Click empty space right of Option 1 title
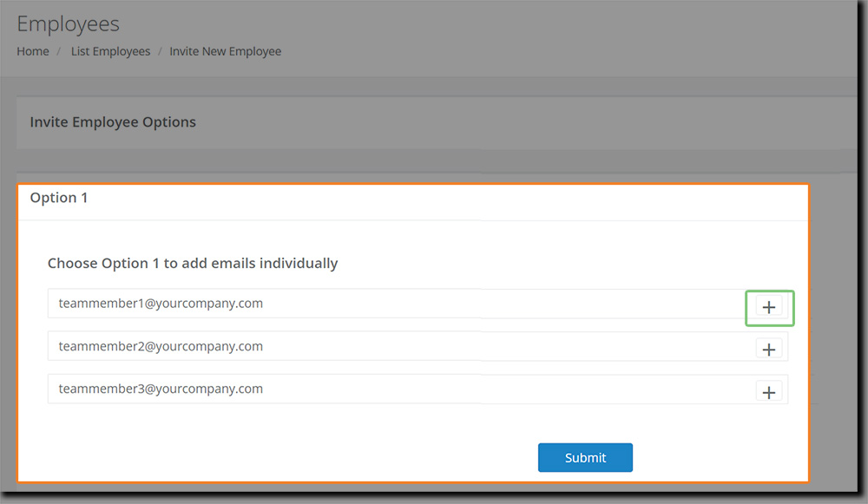 click(x=434, y=198)
